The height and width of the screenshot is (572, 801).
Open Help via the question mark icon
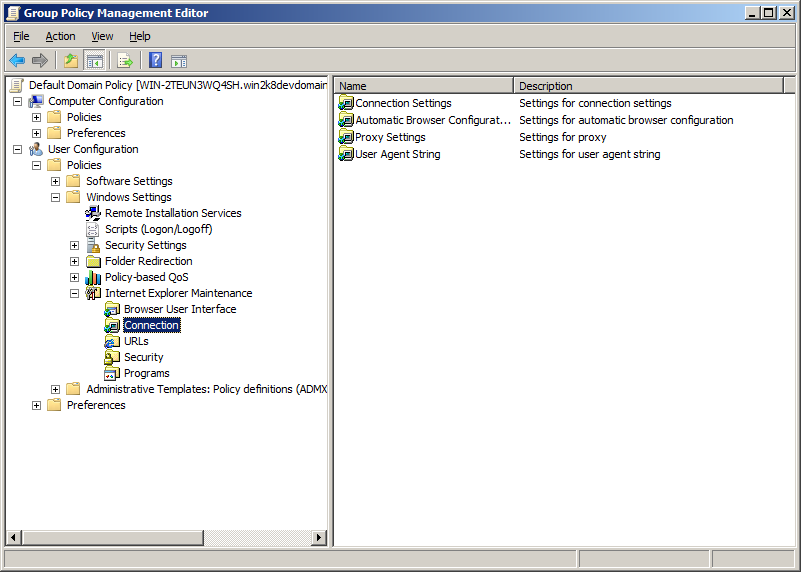[156, 61]
